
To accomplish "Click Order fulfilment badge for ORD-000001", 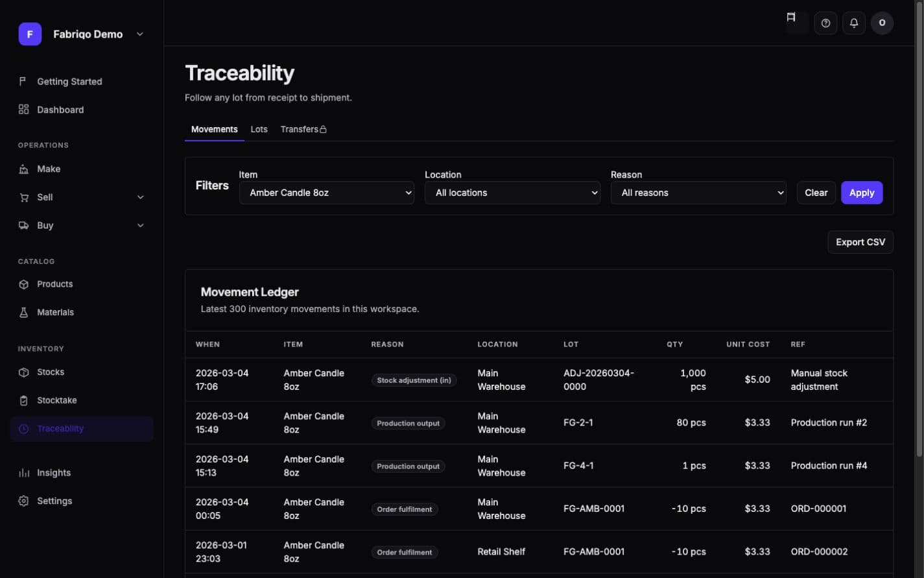I will (x=404, y=509).
